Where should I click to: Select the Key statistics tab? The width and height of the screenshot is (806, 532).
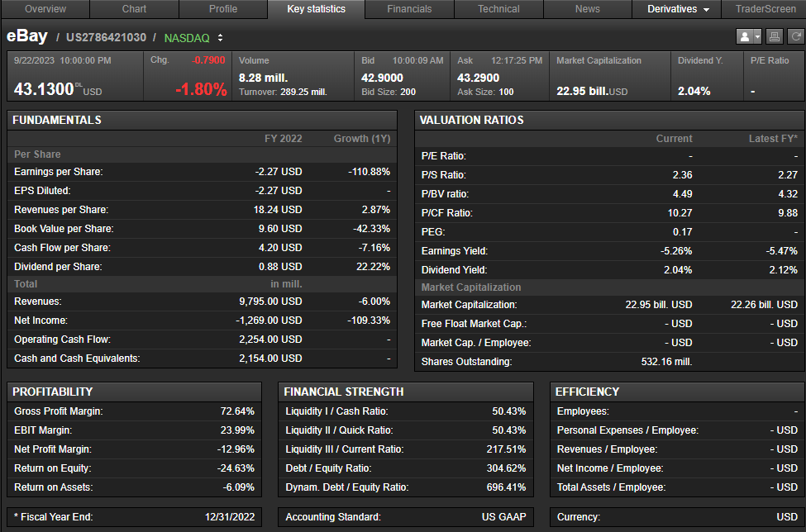(316, 9)
